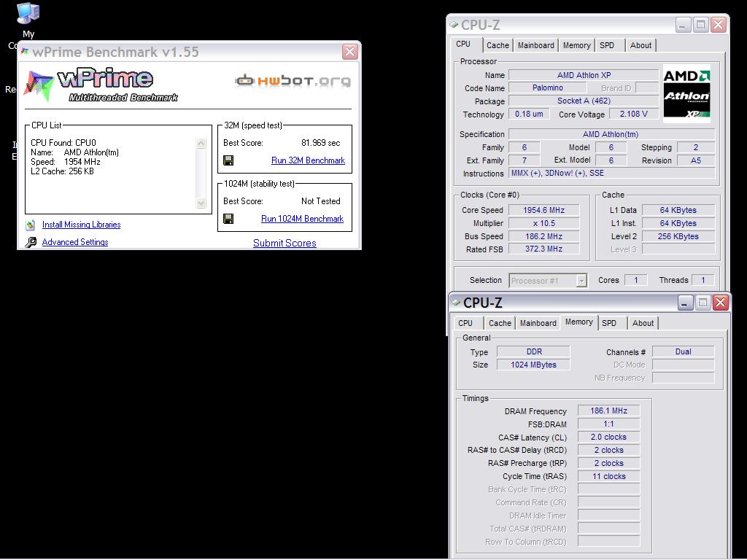Image resolution: width=747 pixels, height=560 pixels.
Task: Click CAS# Latency value 2.0 clocks
Action: (608, 437)
